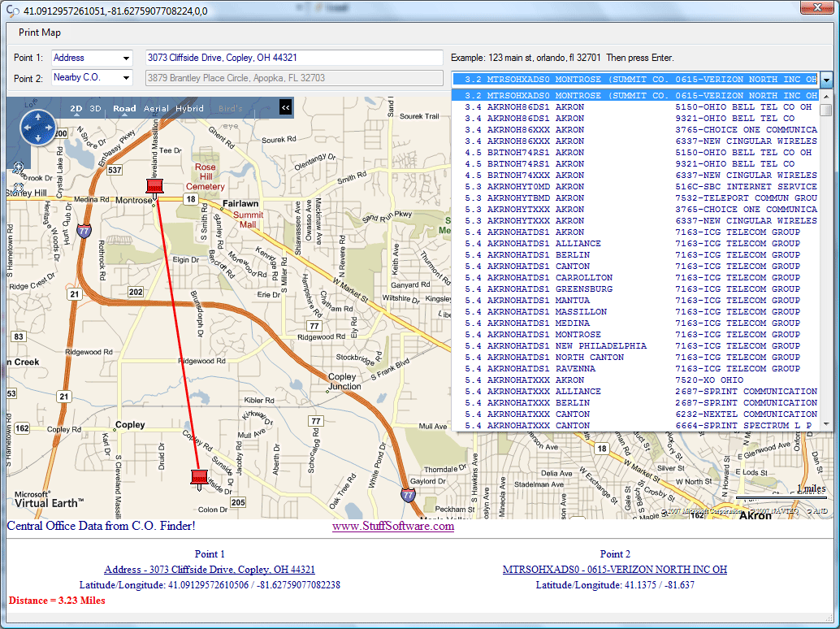Select AKRNOHATDS1 ALLIANCE row
Screen dimensions: 840x629
coord(636,244)
